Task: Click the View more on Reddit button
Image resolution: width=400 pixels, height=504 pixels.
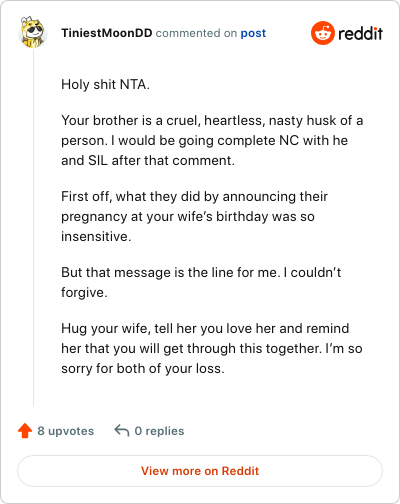Action: 200,471
